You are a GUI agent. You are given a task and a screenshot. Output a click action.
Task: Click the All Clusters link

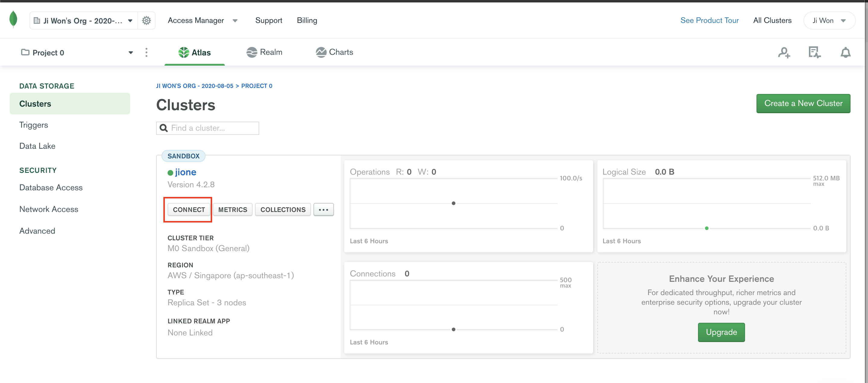point(772,20)
